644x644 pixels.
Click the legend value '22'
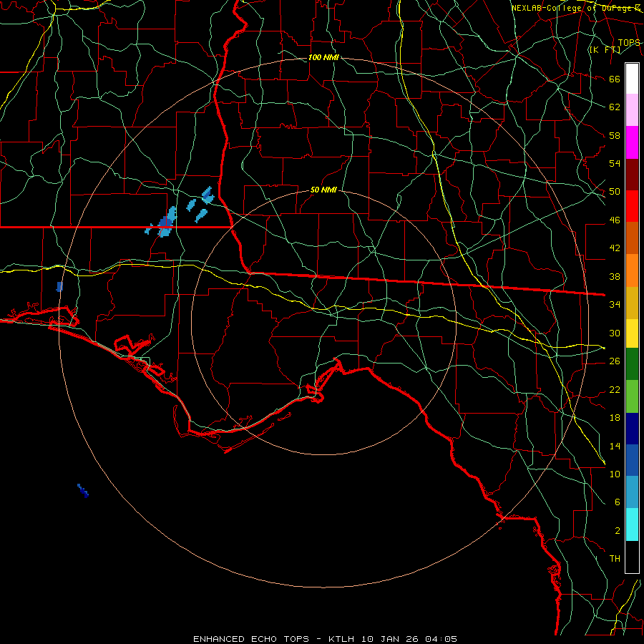pos(615,389)
